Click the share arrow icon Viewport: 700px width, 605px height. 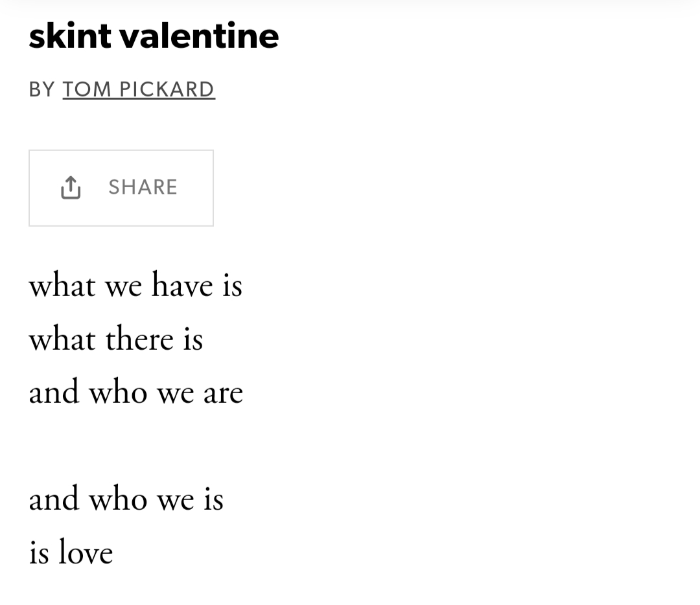click(71, 187)
